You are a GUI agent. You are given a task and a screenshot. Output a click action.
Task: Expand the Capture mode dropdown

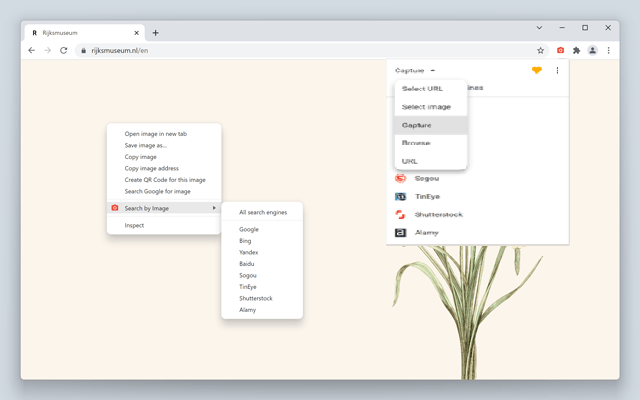click(415, 71)
